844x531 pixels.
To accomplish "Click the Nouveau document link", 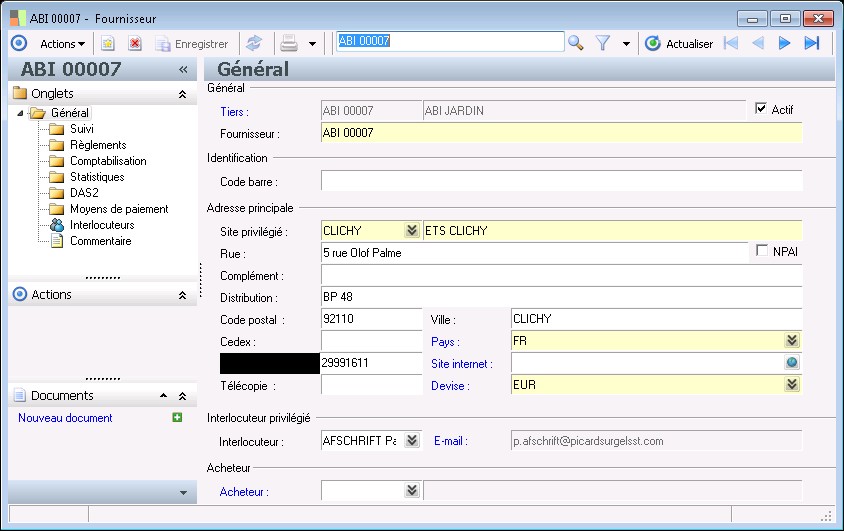I will click(65, 418).
